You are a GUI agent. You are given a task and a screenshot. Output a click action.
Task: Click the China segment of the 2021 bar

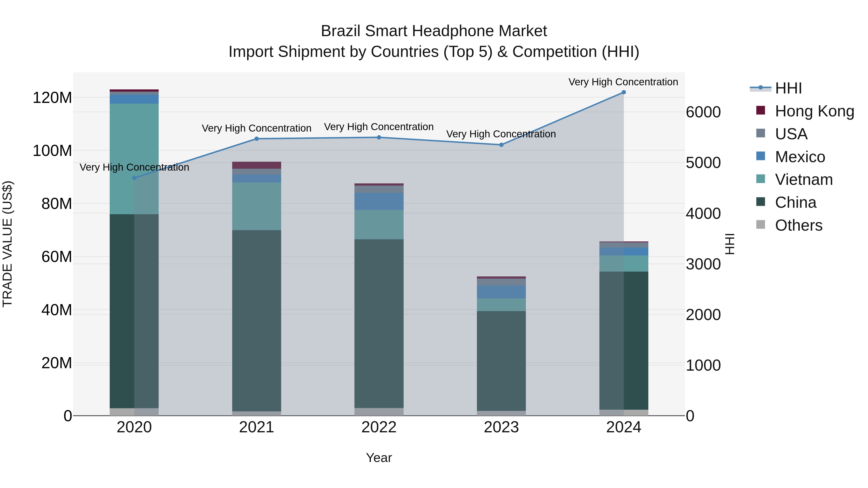[257, 321]
